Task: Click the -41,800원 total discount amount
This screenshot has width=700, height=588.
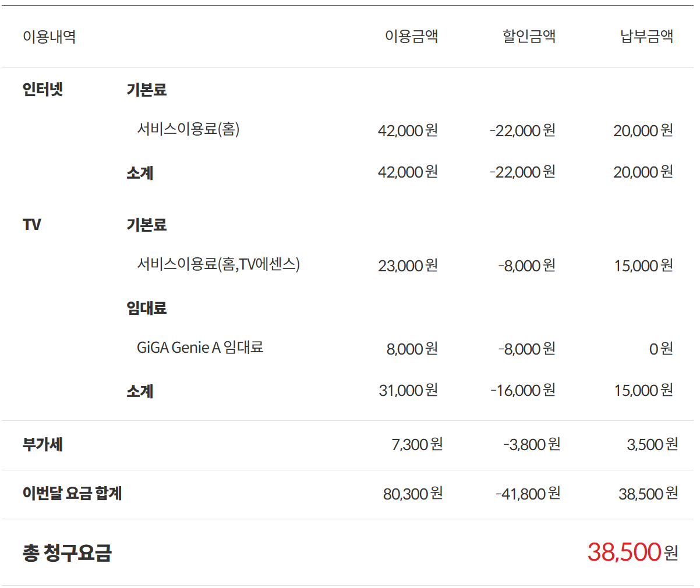Action: (x=528, y=494)
